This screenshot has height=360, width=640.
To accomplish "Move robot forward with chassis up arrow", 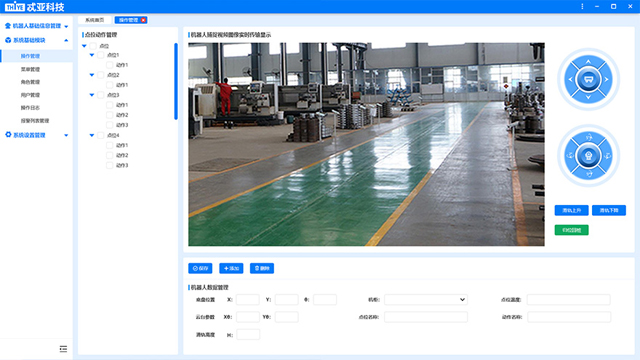I will click(x=588, y=62).
